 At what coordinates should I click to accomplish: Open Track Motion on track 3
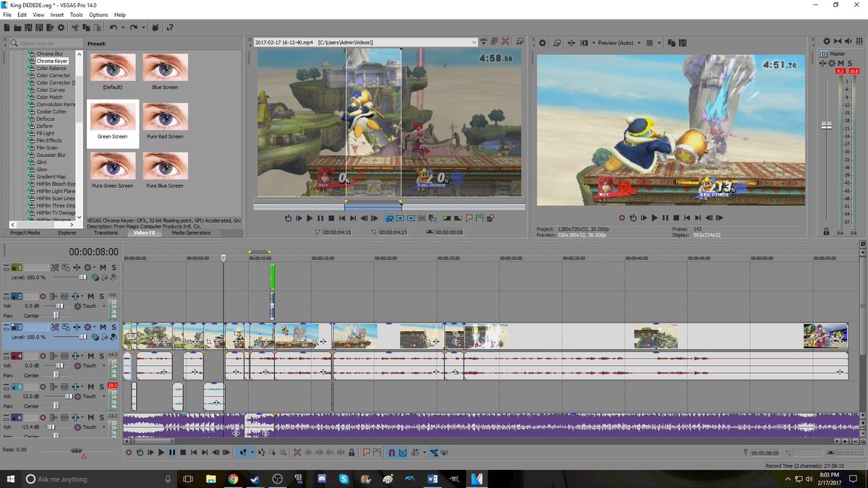click(66, 327)
